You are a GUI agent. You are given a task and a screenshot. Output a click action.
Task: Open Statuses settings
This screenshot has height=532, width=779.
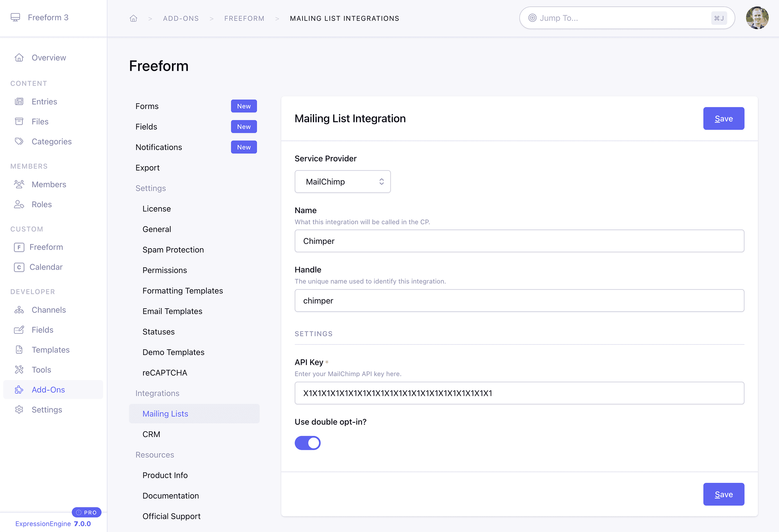(158, 332)
